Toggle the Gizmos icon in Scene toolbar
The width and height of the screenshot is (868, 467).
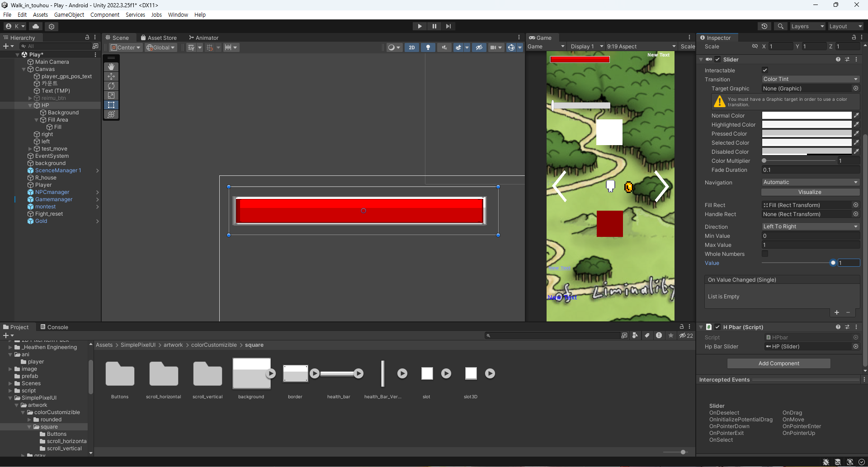511,47
